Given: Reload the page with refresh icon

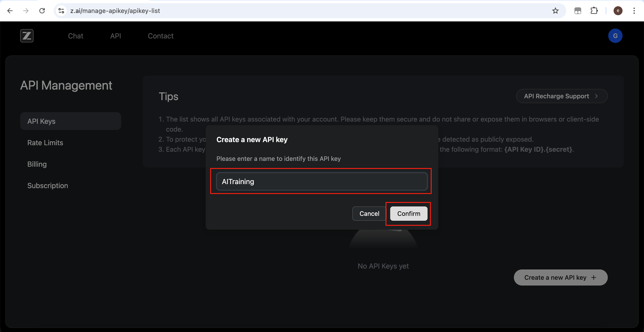Looking at the screenshot, I should click(x=42, y=11).
